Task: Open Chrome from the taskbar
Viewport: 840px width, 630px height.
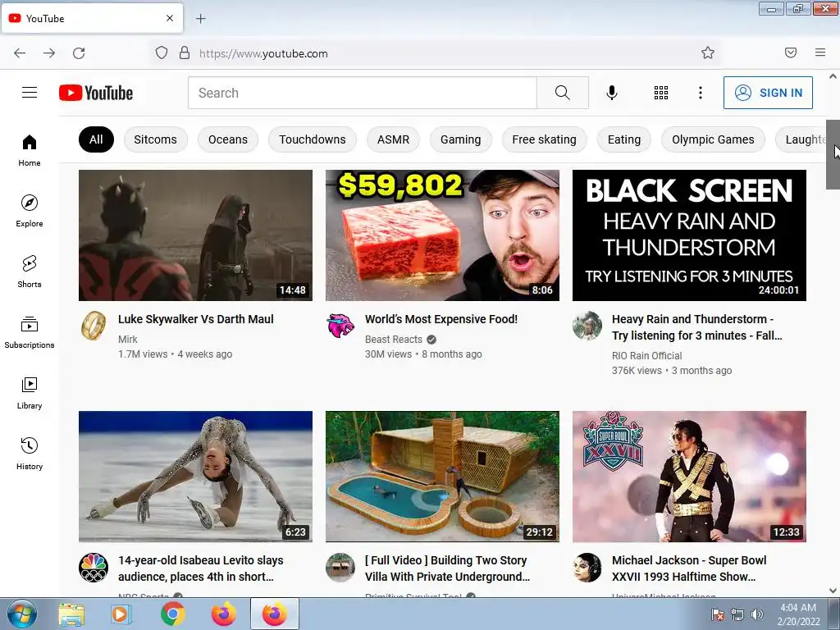Action: (172, 614)
